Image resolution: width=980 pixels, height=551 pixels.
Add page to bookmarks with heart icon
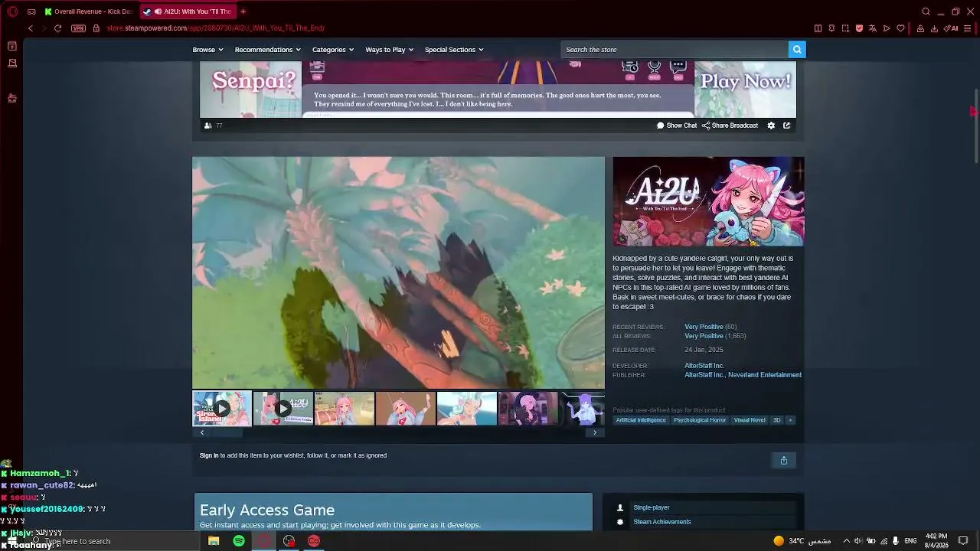pyautogui.click(x=900, y=28)
